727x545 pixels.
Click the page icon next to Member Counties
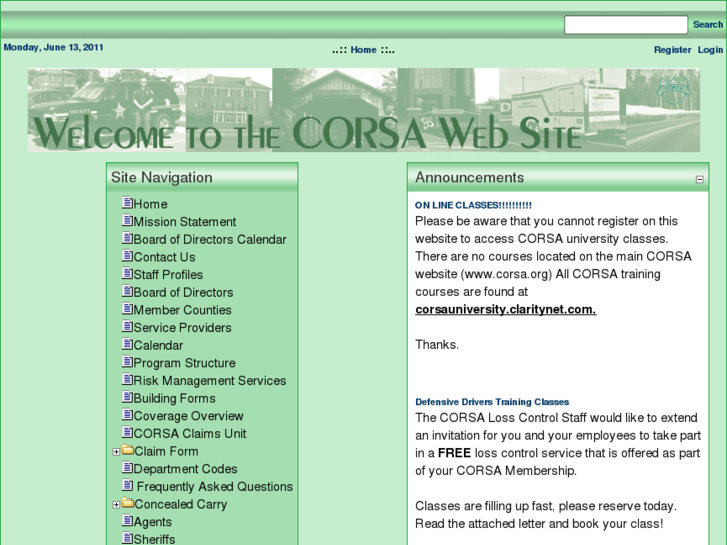tap(127, 308)
